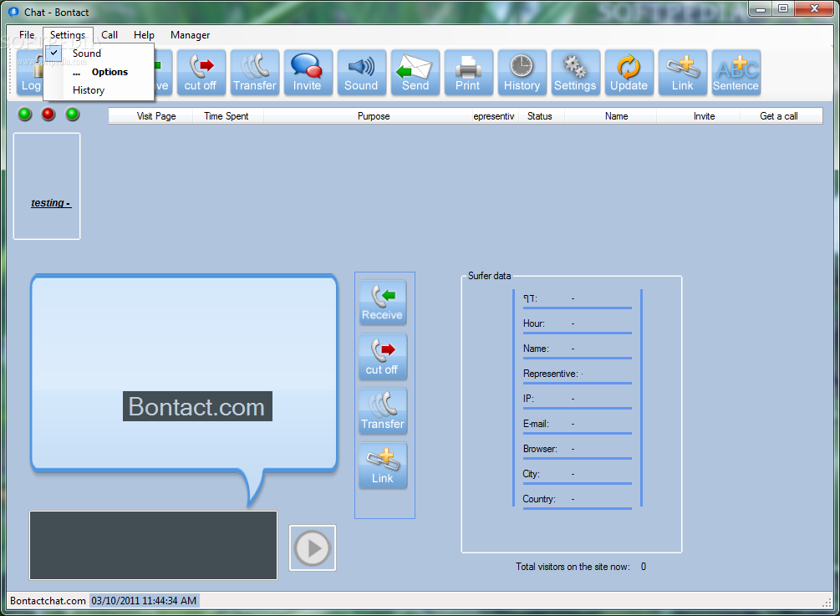Click the Link button beside the chat bubble
The width and height of the screenshot is (840, 616).
(383, 466)
